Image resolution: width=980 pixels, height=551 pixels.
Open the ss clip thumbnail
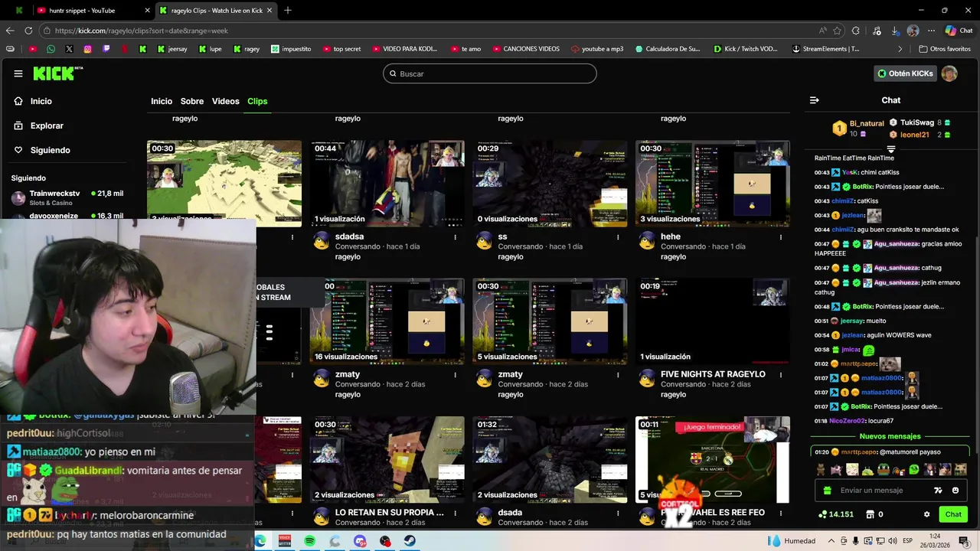(x=550, y=184)
